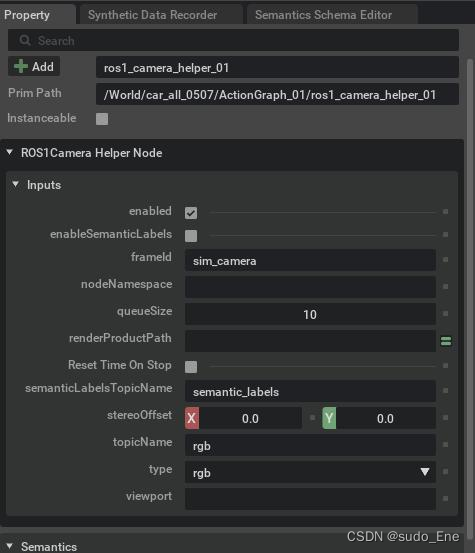475x553 pixels.
Task: Enable the enableSemanticLabels checkbox
Action: click(x=191, y=236)
